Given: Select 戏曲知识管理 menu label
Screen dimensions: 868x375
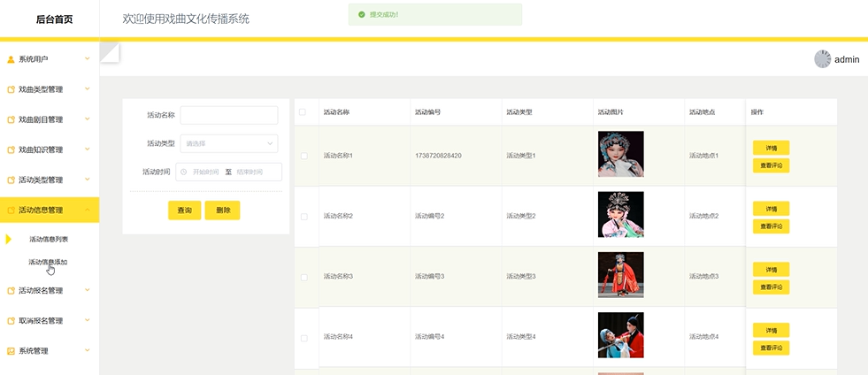Looking at the screenshot, I should tap(41, 149).
